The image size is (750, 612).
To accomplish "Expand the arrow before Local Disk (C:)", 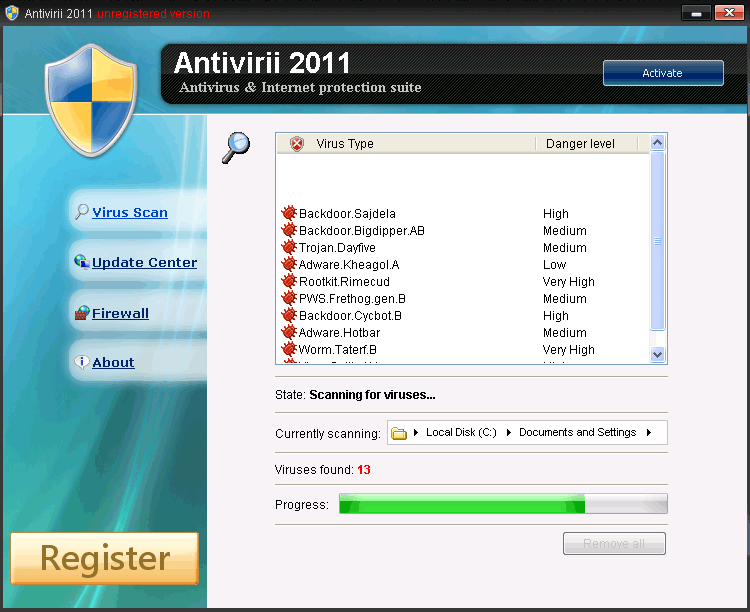I will click(416, 433).
